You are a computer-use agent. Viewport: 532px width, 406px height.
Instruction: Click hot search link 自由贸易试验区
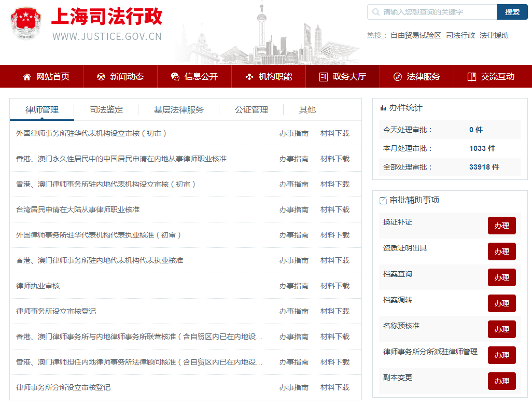[x=415, y=35]
